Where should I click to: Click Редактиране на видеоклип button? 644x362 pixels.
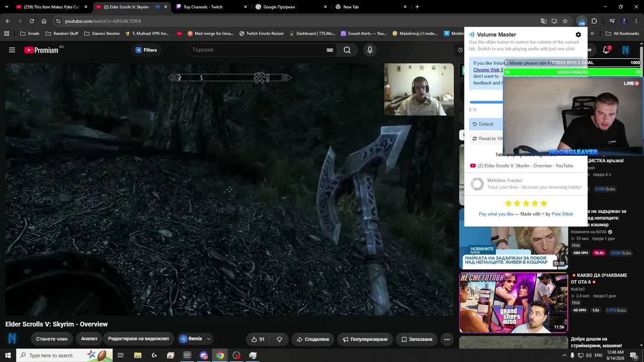click(x=138, y=339)
